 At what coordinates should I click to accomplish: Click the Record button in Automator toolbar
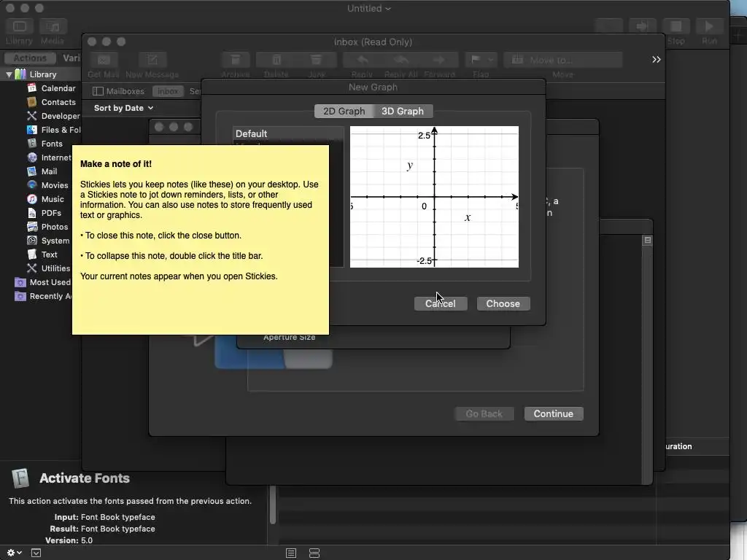(x=609, y=26)
